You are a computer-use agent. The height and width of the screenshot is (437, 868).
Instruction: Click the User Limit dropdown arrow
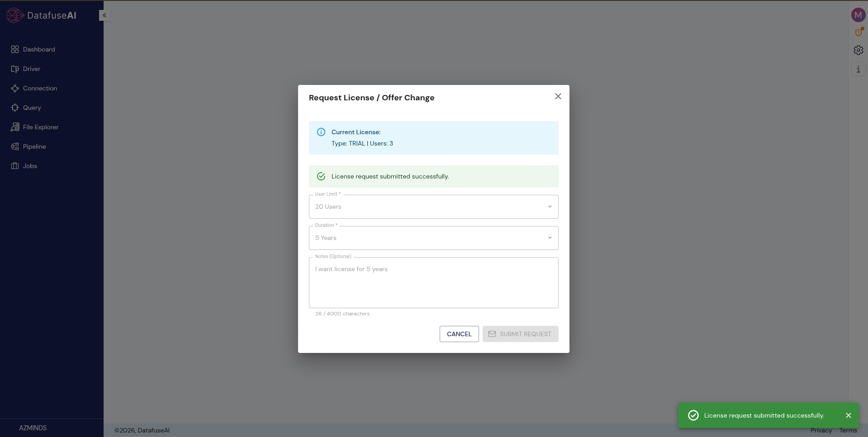pyautogui.click(x=550, y=207)
